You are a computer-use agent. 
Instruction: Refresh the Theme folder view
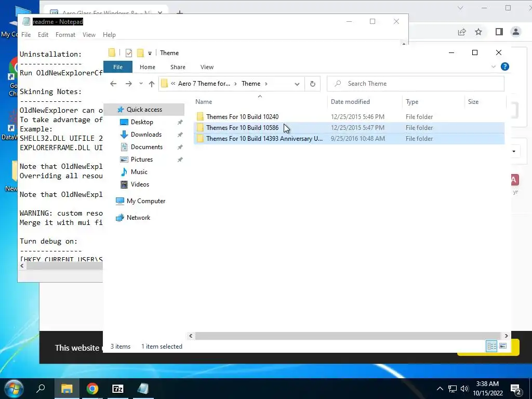coord(312,84)
